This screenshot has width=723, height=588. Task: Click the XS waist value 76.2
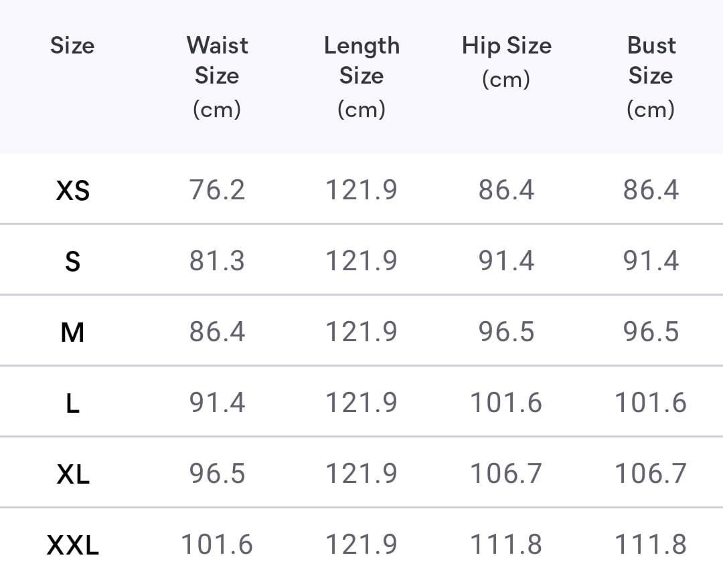point(217,190)
